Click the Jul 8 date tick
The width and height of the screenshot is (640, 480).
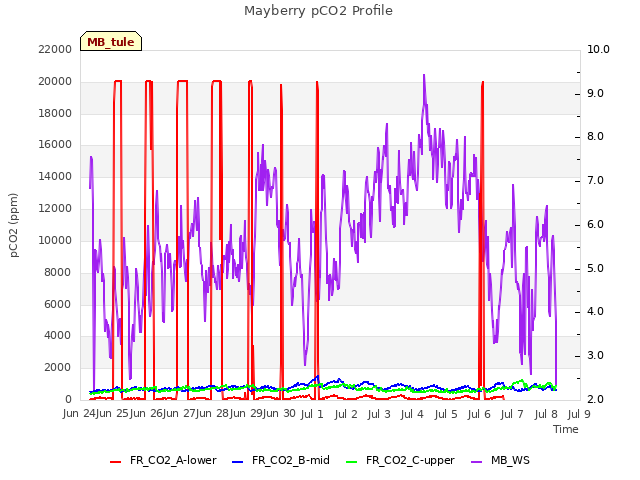click(546, 414)
